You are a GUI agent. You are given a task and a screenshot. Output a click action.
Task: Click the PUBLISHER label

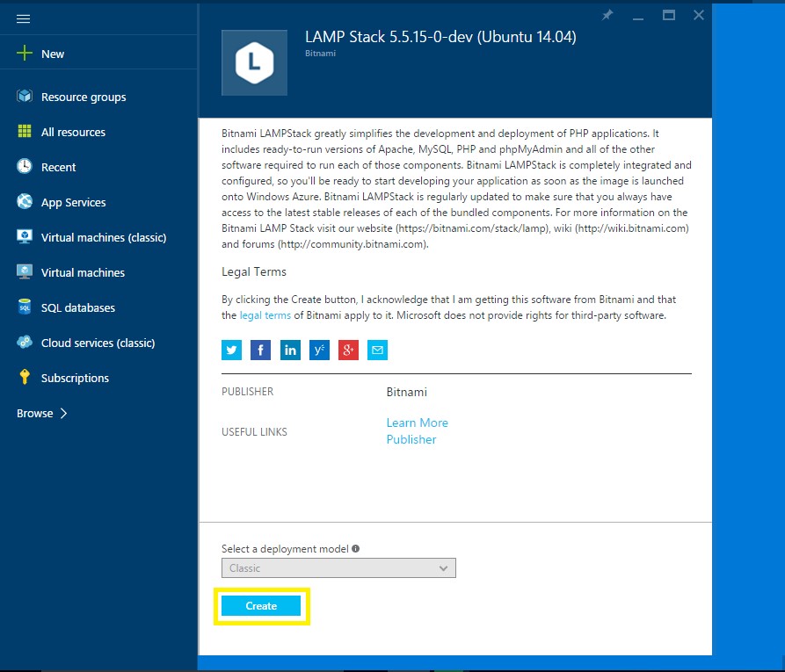click(x=247, y=391)
